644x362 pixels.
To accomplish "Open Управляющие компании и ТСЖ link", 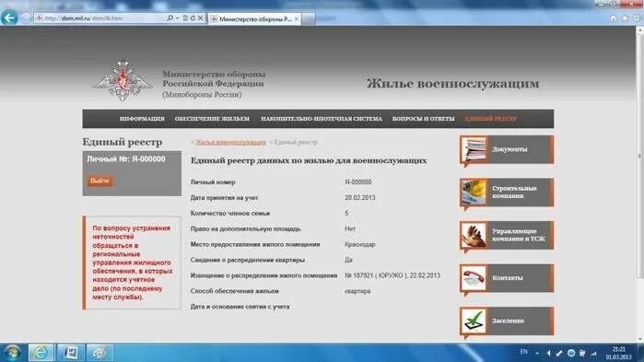I will 519,235.
